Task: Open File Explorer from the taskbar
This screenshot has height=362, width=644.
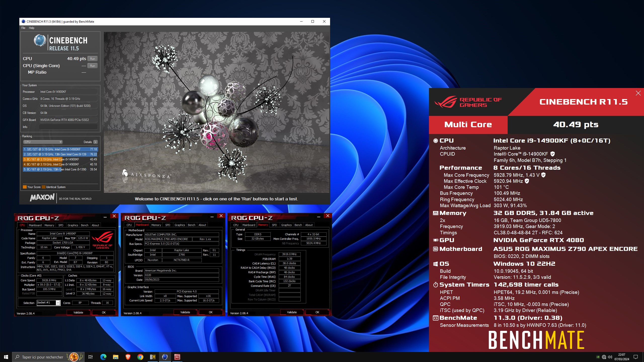Action: (115, 357)
